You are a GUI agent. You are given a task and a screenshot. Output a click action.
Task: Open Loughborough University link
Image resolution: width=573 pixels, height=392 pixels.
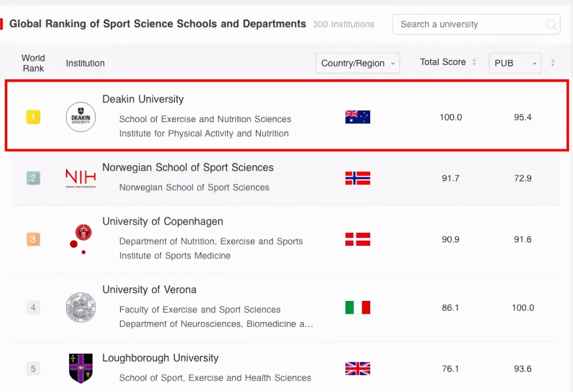coord(160,358)
